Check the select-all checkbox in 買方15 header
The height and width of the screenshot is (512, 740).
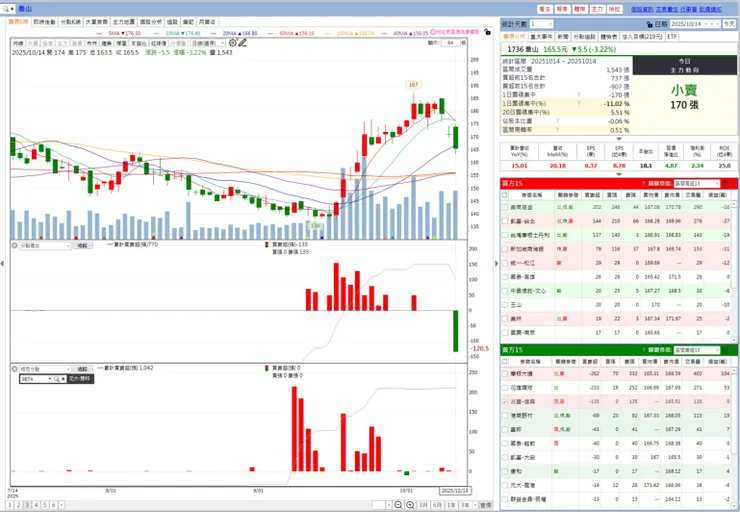pos(505,194)
